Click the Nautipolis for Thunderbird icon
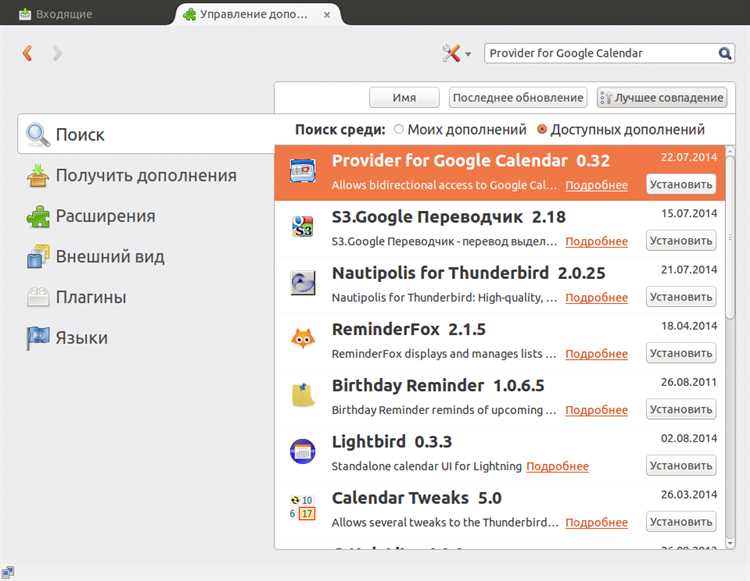 (x=302, y=283)
